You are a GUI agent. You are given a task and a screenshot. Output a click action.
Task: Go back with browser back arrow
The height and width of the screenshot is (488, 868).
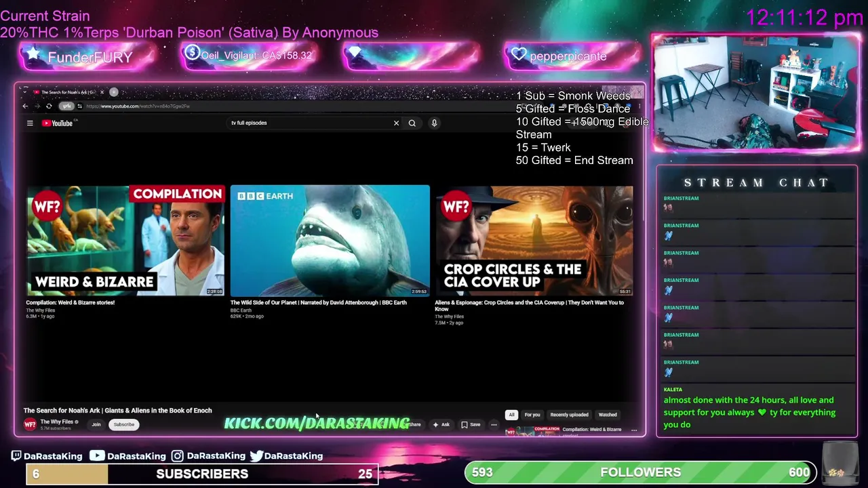tap(26, 106)
